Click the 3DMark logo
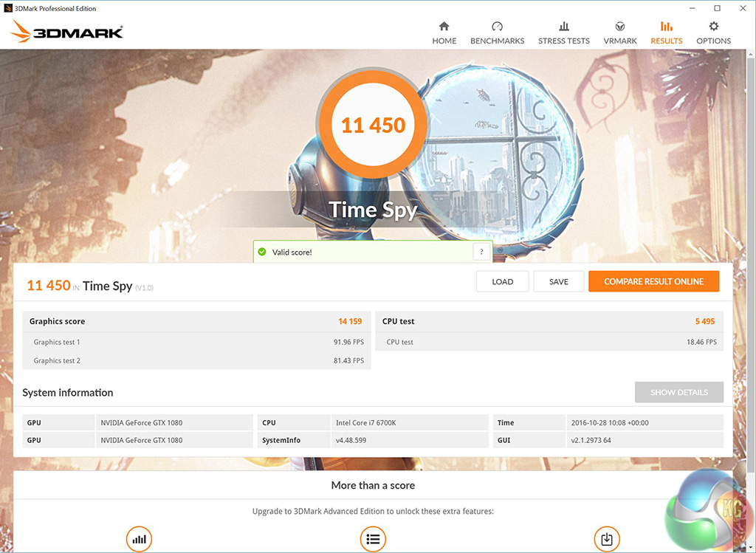This screenshot has width=756, height=553. 66,32
